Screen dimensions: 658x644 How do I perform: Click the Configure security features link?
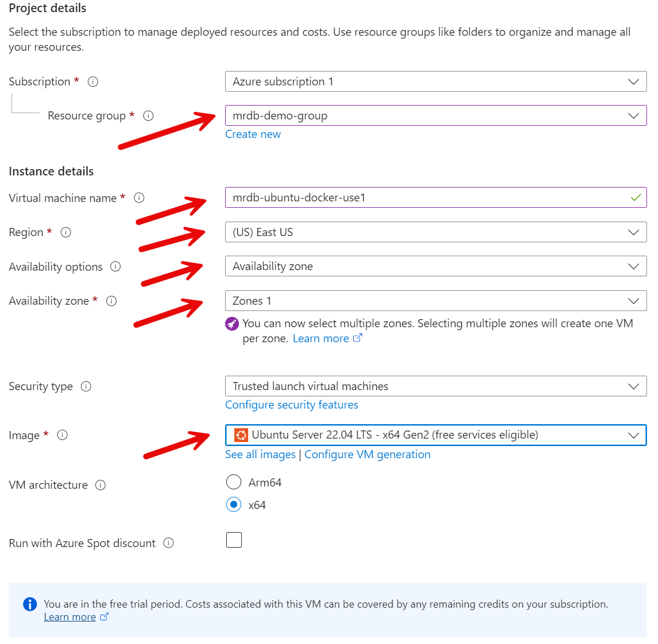pyautogui.click(x=291, y=405)
